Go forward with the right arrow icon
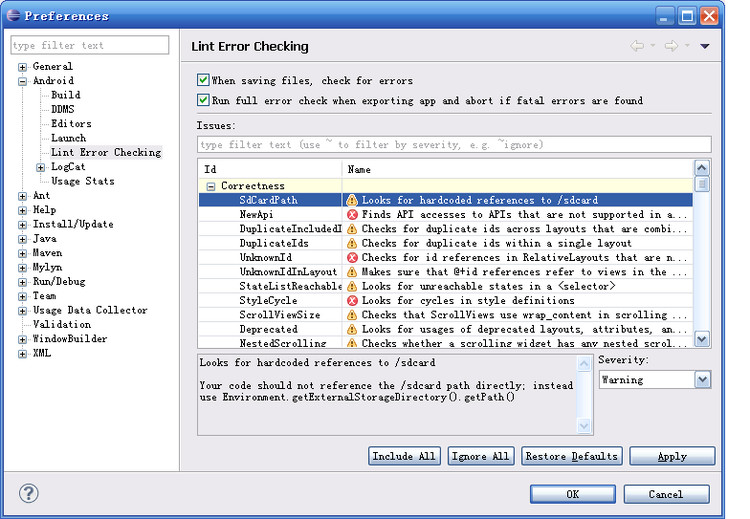750x519 pixels. pos(672,46)
